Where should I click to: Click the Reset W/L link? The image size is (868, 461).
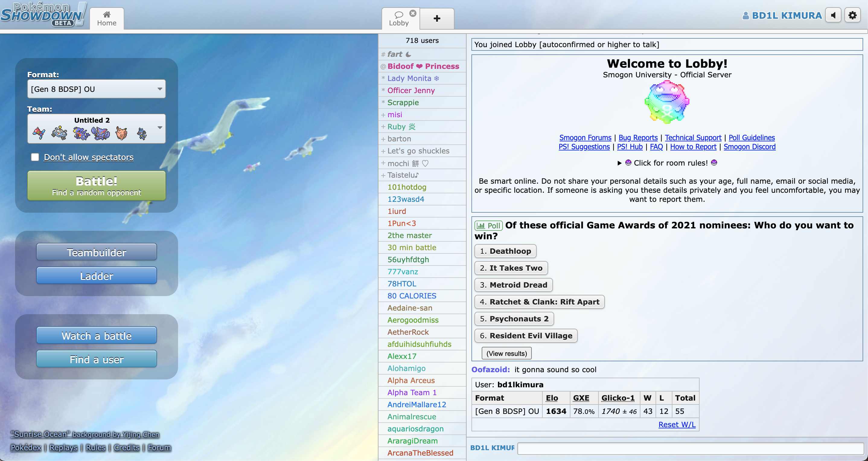point(677,424)
